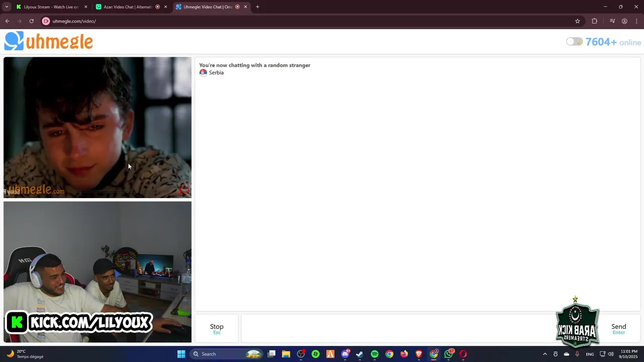The height and width of the screenshot is (362, 644).
Task: Click the "Serbia" country label
Action: tap(216, 72)
